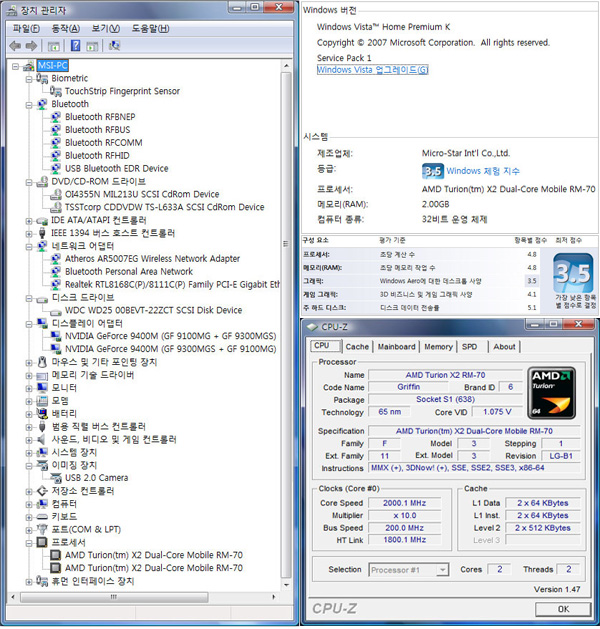Click the 모뎀 modem category icon
This screenshot has width=600, height=629.
[x=42, y=400]
